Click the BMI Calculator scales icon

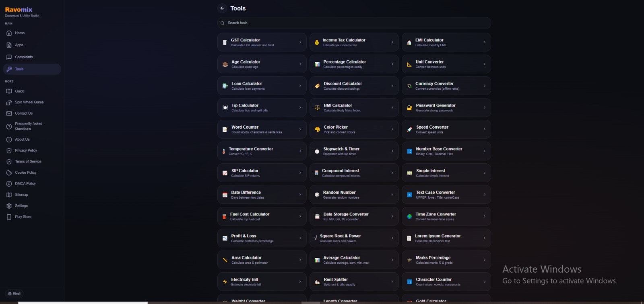pyautogui.click(x=317, y=107)
